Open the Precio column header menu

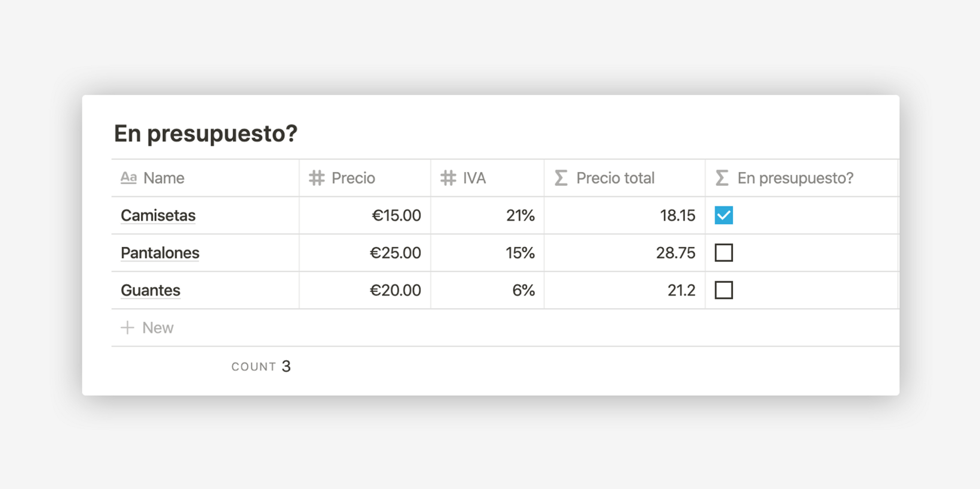[353, 178]
